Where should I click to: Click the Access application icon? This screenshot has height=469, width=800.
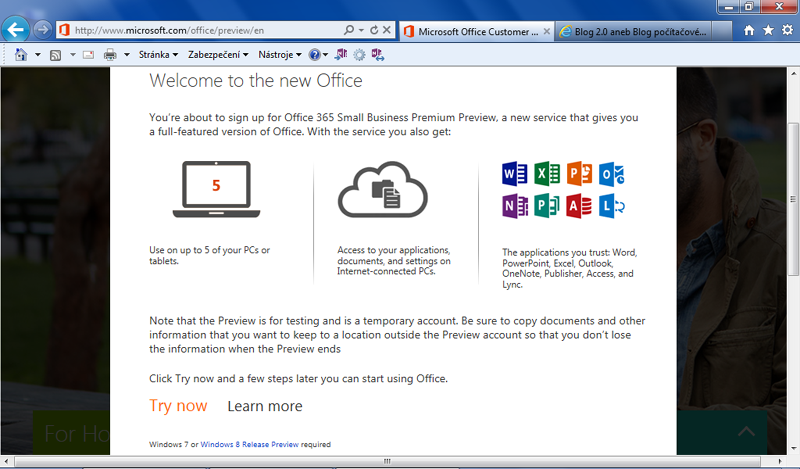coord(579,206)
